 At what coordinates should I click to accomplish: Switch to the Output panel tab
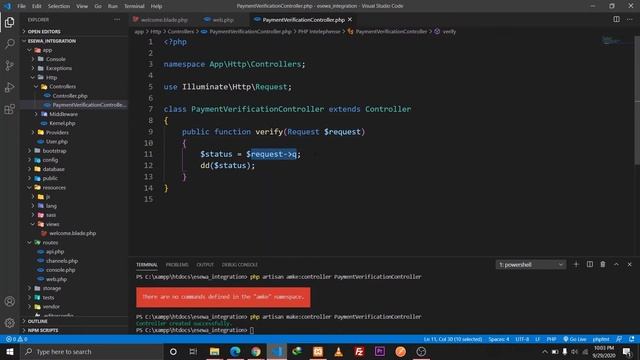(205, 264)
